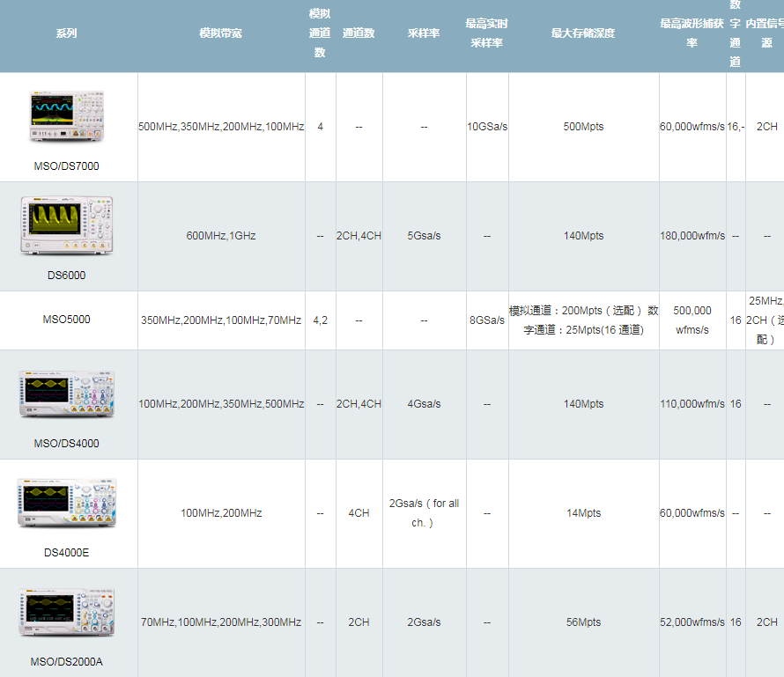Click the 最高波形捕获率 column header
Viewport: 784px width, 677px height.
pos(692,33)
